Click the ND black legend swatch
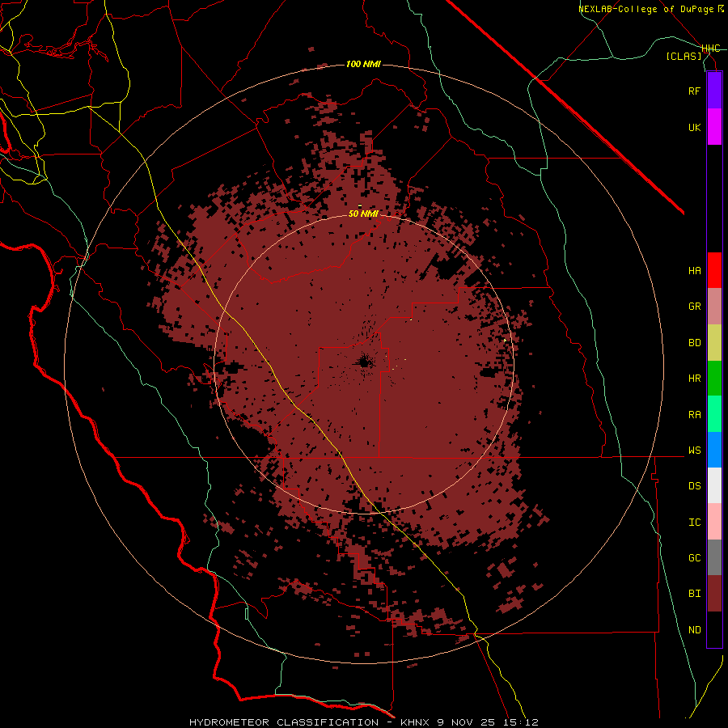728x728 pixels. [x=714, y=629]
